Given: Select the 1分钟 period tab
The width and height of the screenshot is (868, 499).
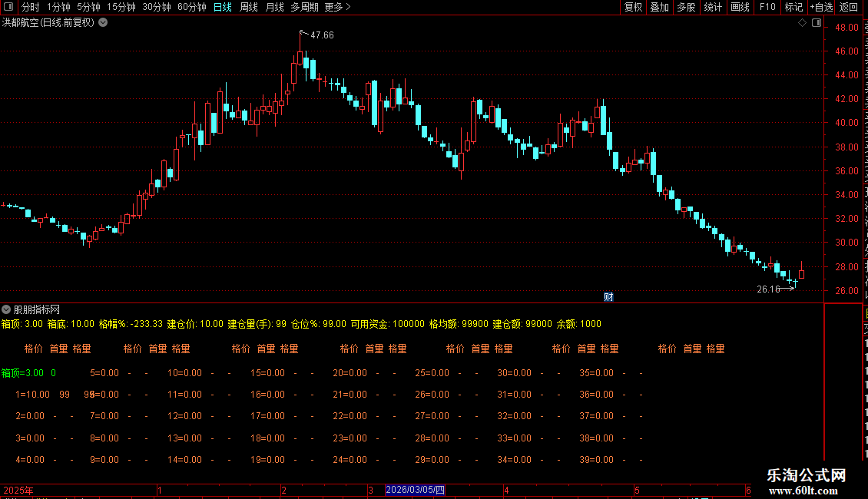Looking at the screenshot, I should click(58, 7).
